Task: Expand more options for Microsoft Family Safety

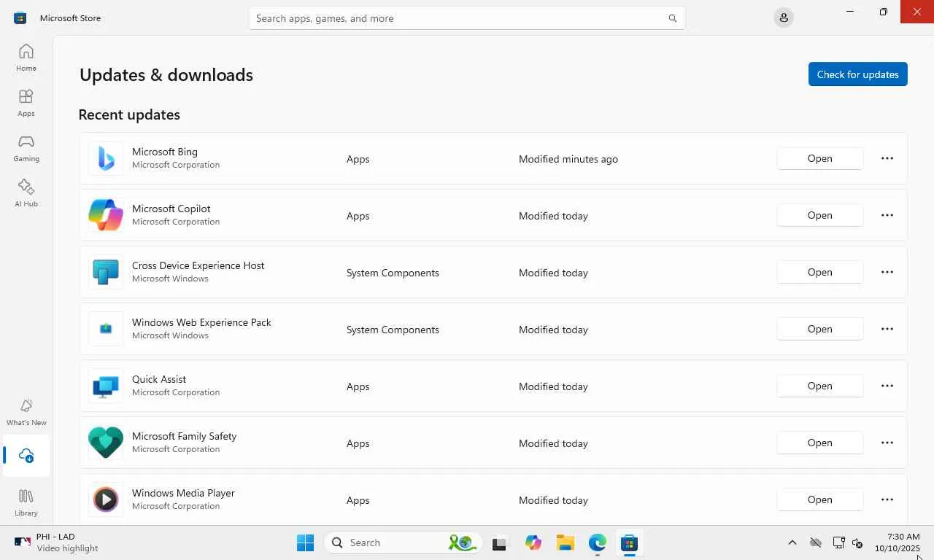Action: click(887, 443)
